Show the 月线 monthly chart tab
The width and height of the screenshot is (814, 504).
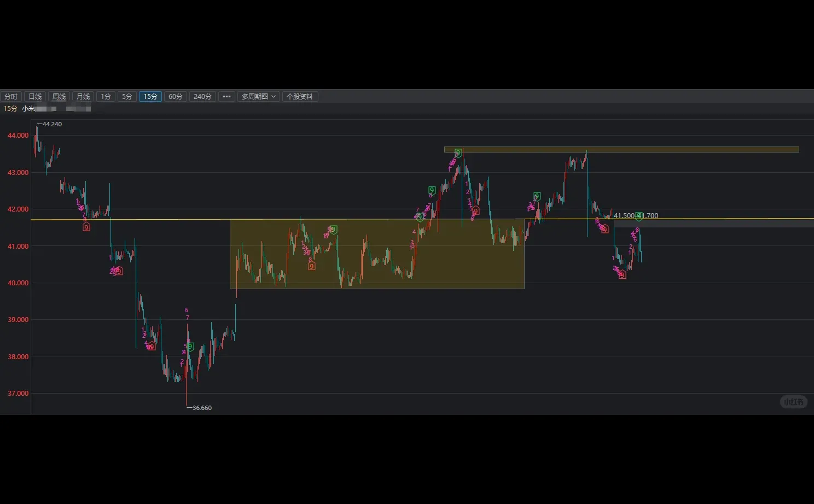point(83,97)
